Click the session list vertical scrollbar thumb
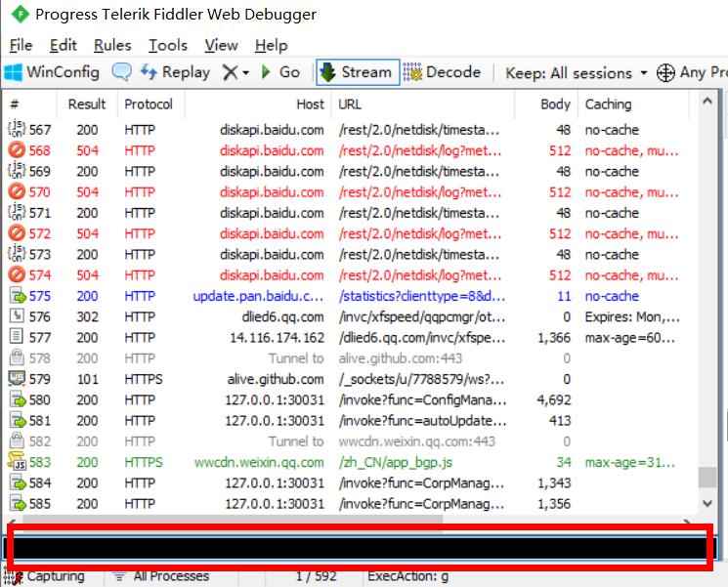728x587 pixels. pos(707,478)
